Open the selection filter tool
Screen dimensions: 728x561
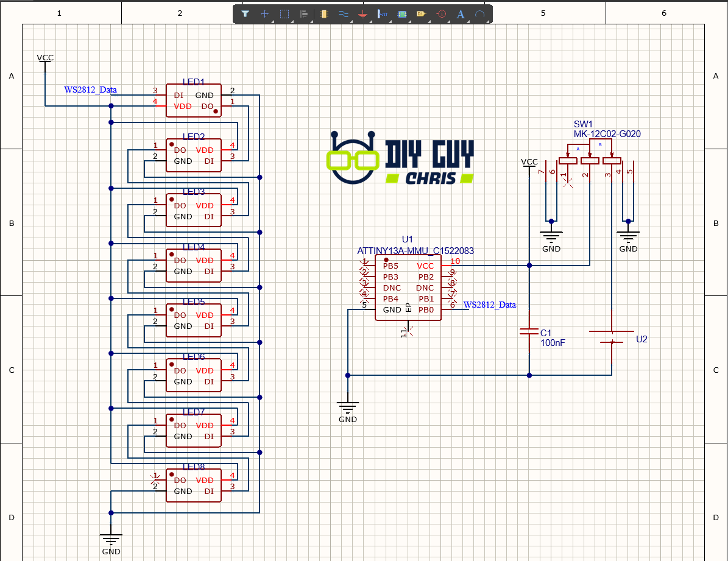(245, 14)
